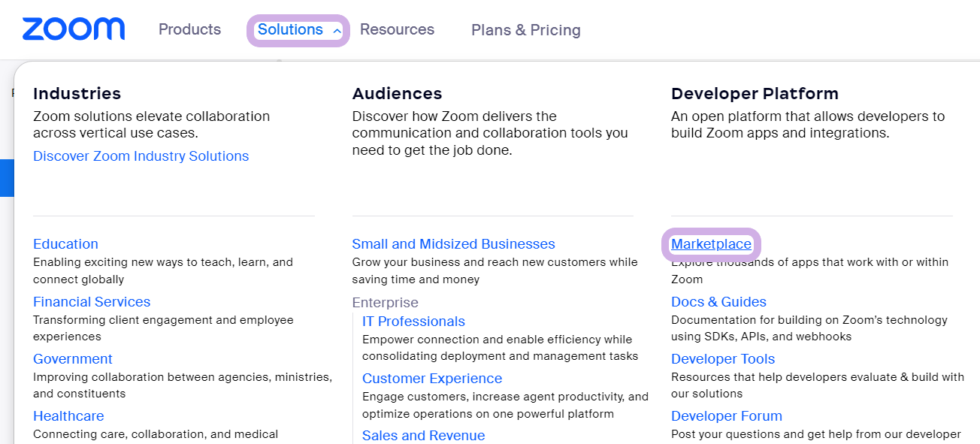This screenshot has width=980, height=444.
Task: Click the Enterprise heading
Action: (x=385, y=303)
